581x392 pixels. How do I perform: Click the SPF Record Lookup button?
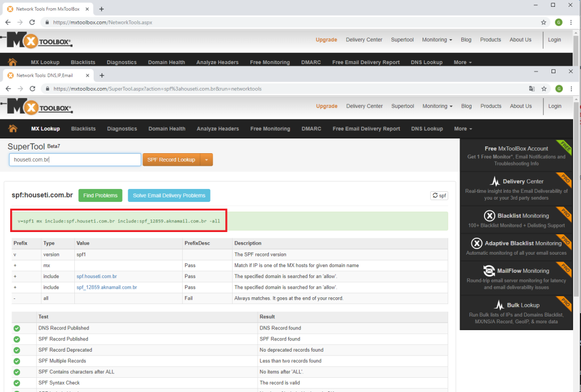[x=171, y=159]
